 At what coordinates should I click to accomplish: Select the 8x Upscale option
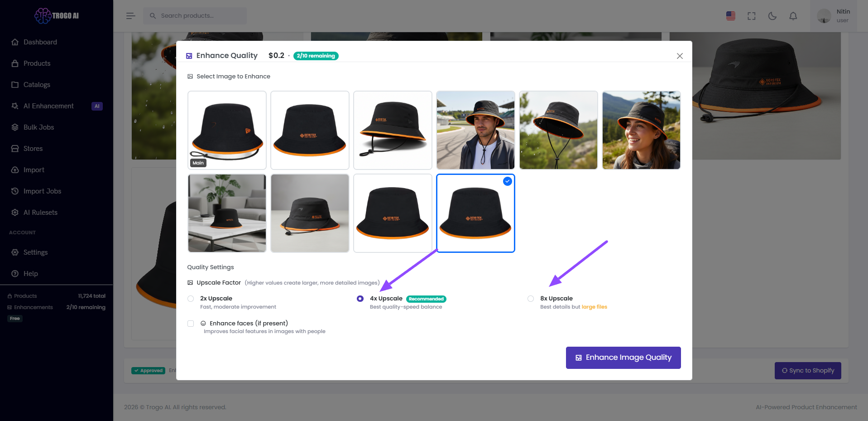(x=530, y=299)
